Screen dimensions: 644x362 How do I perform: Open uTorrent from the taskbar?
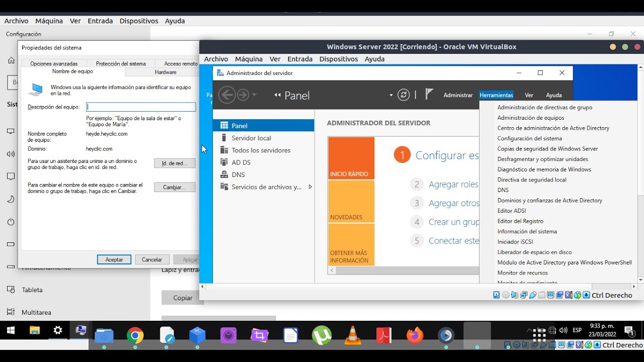point(321,335)
